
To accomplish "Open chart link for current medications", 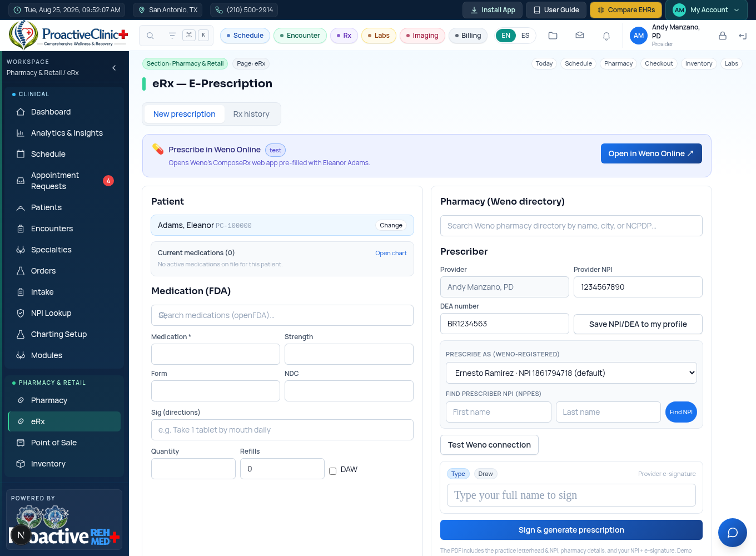I will (x=391, y=253).
